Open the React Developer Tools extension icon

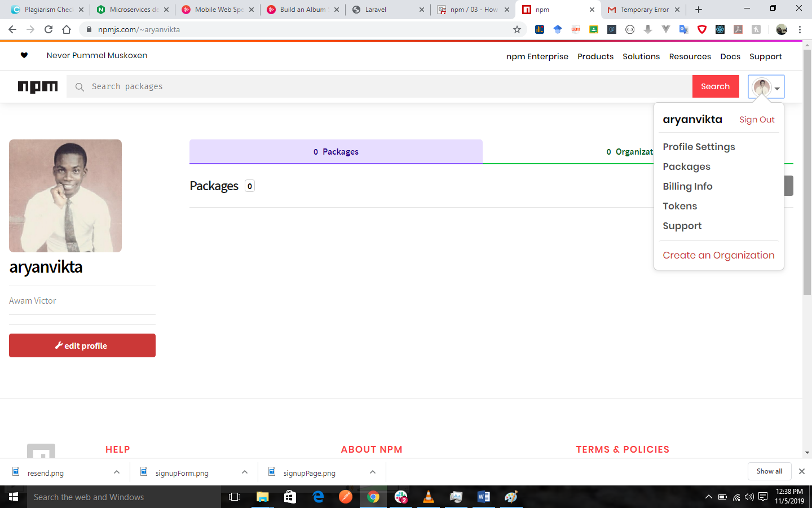coord(720,29)
